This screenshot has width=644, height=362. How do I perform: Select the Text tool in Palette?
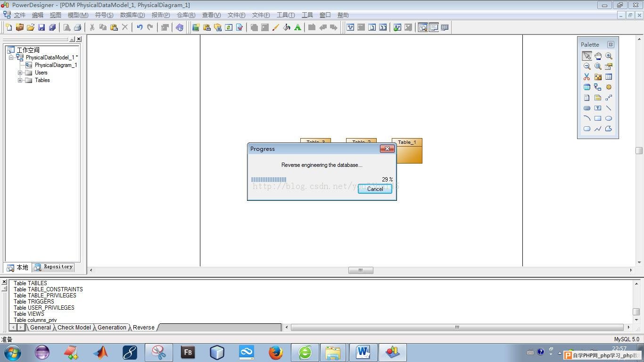pos(598,108)
